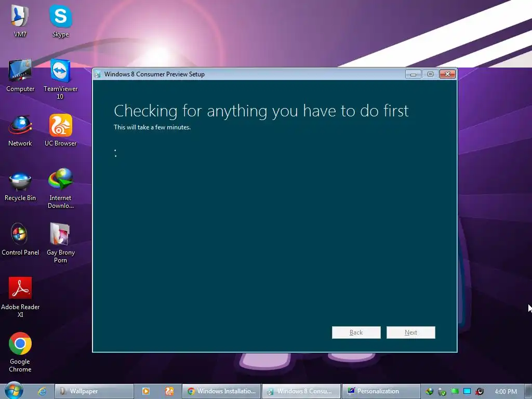Viewport: 532px width, 399px height.
Task: Maximize the Windows 8 setup window
Action: point(430,74)
